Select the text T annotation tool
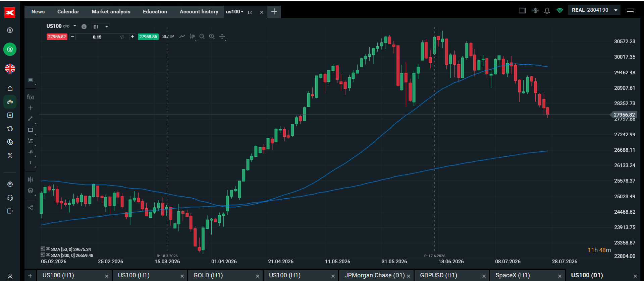 tap(31, 162)
